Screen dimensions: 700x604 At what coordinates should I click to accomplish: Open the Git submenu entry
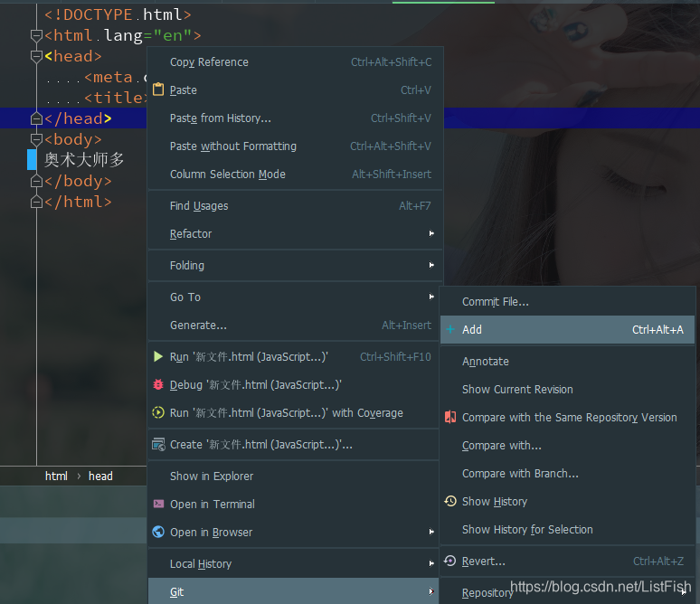click(293, 591)
